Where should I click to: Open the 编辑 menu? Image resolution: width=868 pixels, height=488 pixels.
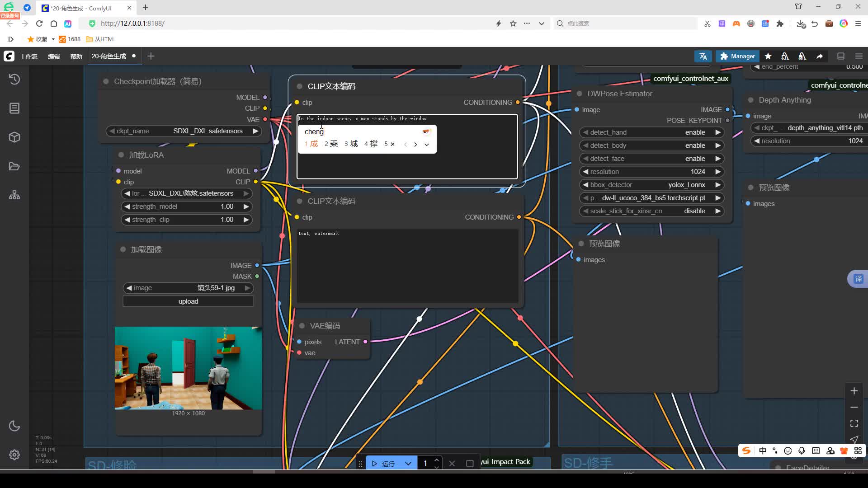54,56
